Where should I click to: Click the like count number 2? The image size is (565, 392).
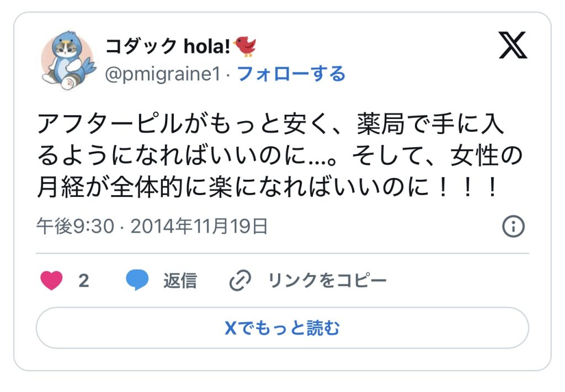click(x=83, y=281)
